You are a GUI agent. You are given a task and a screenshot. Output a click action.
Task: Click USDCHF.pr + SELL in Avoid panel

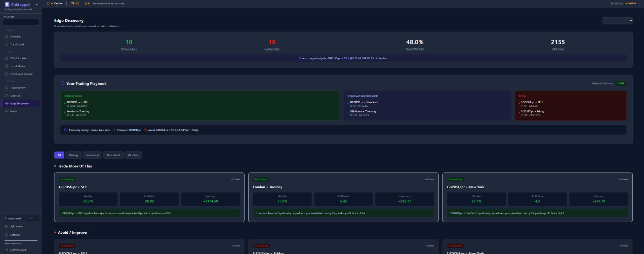(x=532, y=102)
